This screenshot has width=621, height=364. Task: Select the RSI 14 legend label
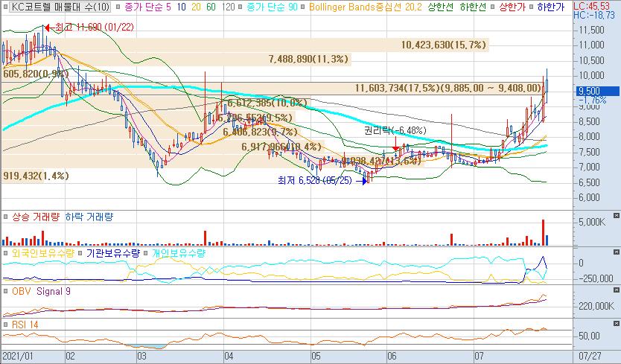(25, 325)
